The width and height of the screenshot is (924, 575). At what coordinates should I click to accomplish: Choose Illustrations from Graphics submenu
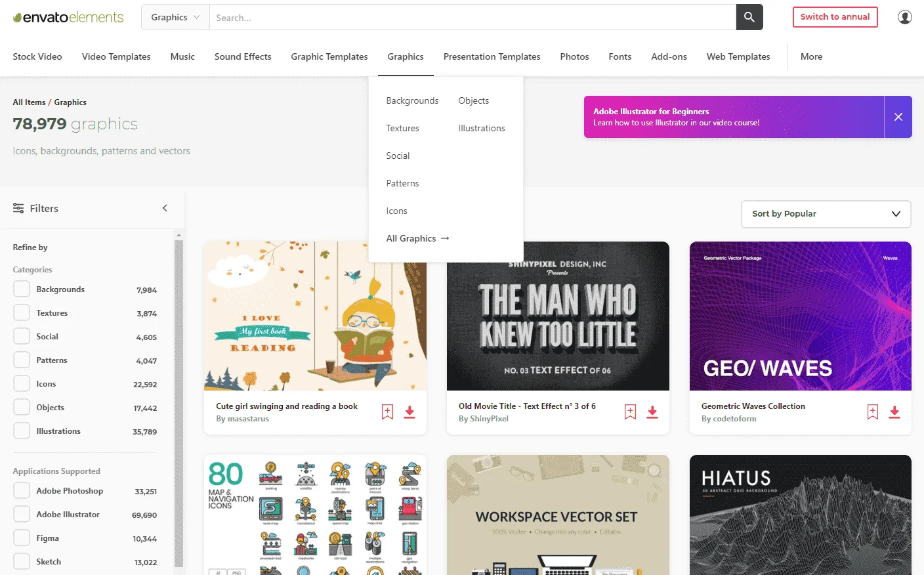coord(482,128)
